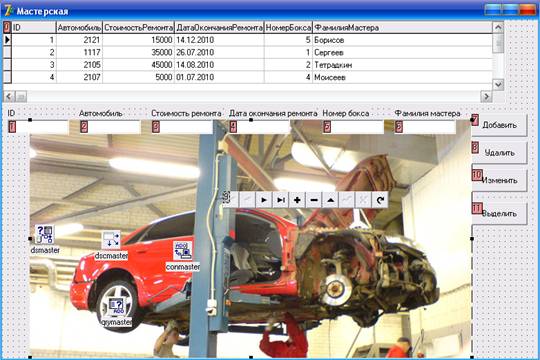This screenshot has width=540, height=360.
Task: Click the navigator Delete record minus icon
Action: pyautogui.click(x=314, y=200)
